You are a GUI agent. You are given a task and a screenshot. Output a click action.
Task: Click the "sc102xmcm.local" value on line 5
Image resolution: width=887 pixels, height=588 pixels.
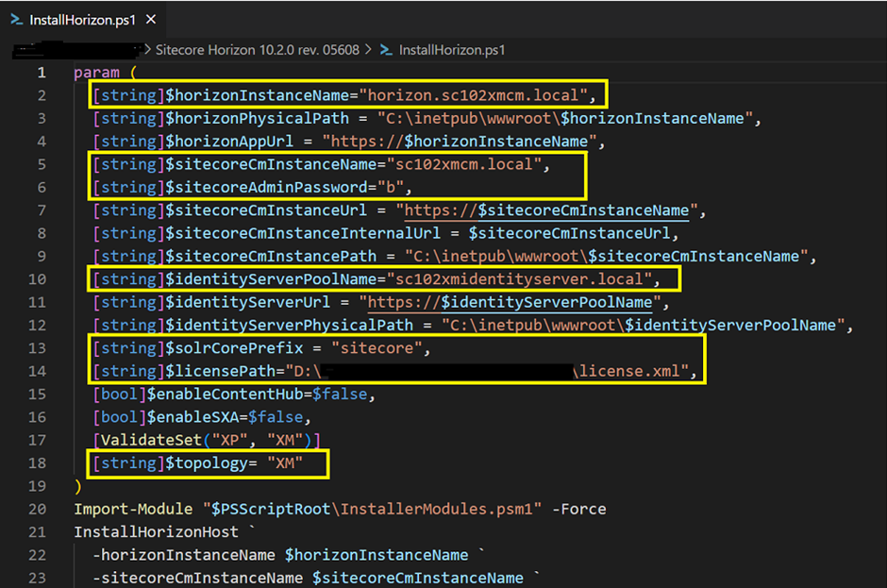[464, 164]
